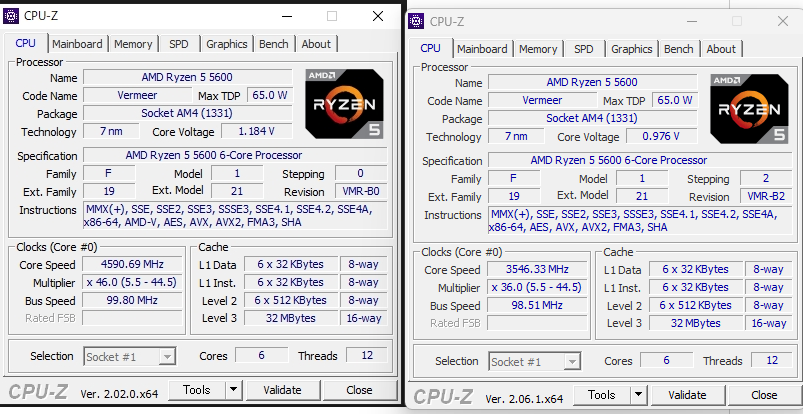Click empty Rated FSB field in right window
The height and width of the screenshot is (414, 803).
537,323
